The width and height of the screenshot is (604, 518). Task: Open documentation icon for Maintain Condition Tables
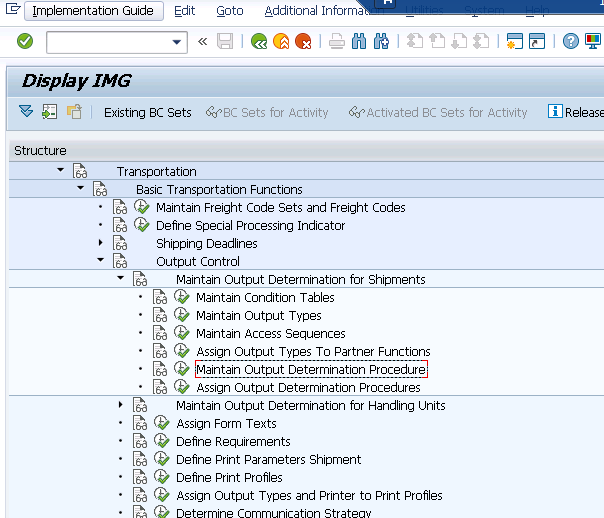[x=160, y=298]
